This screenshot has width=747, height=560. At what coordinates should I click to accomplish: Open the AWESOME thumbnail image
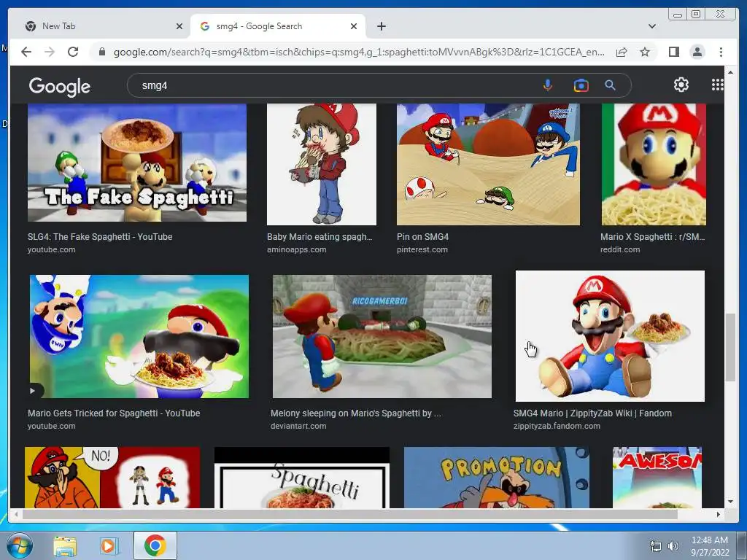point(657,477)
